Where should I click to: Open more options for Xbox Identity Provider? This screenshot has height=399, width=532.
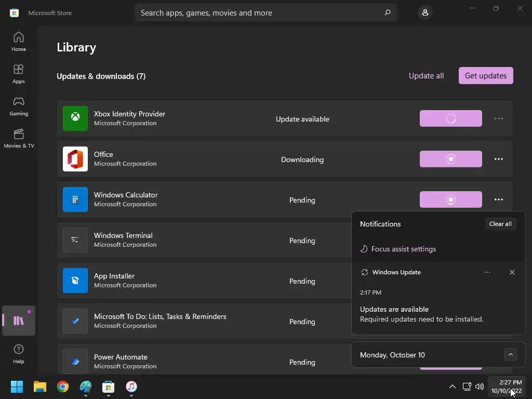point(498,118)
